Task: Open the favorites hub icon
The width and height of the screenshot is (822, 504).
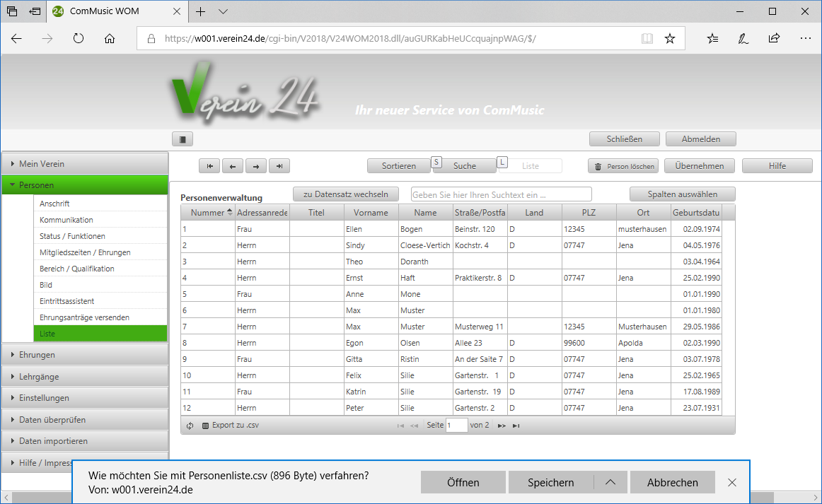Action: [x=712, y=38]
